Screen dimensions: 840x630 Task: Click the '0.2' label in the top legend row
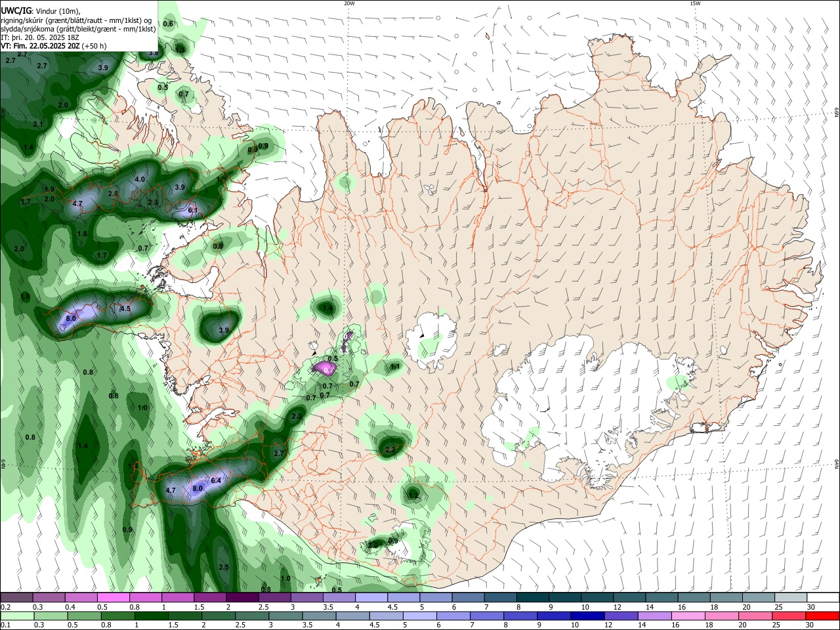(5, 606)
